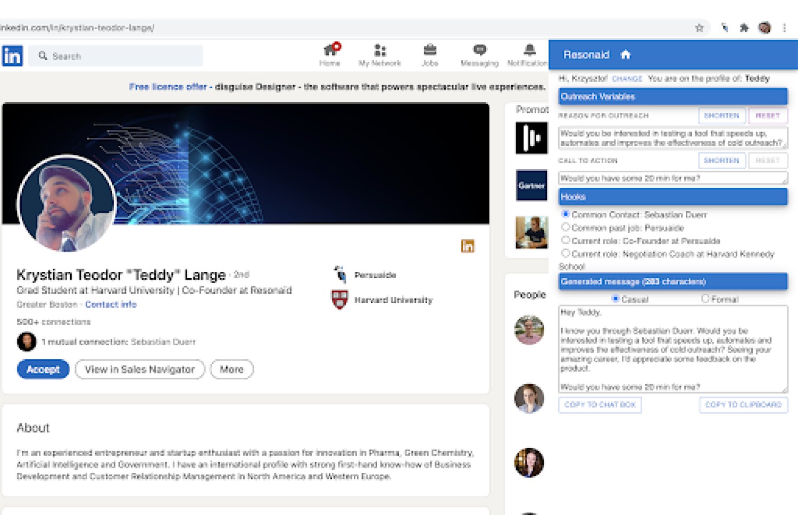Select Co-Founder at Persuaide hook
Screen dimensions: 798x532
tap(566, 240)
